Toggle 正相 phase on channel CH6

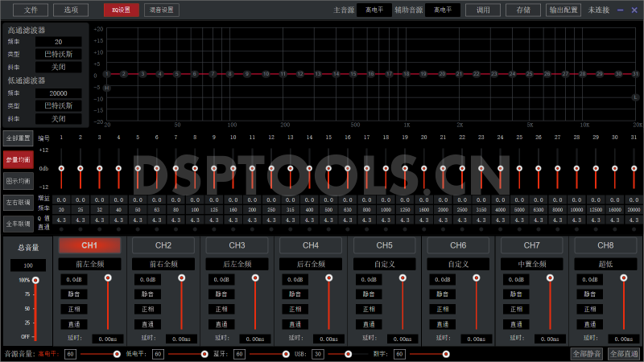pyautogui.click(x=441, y=309)
